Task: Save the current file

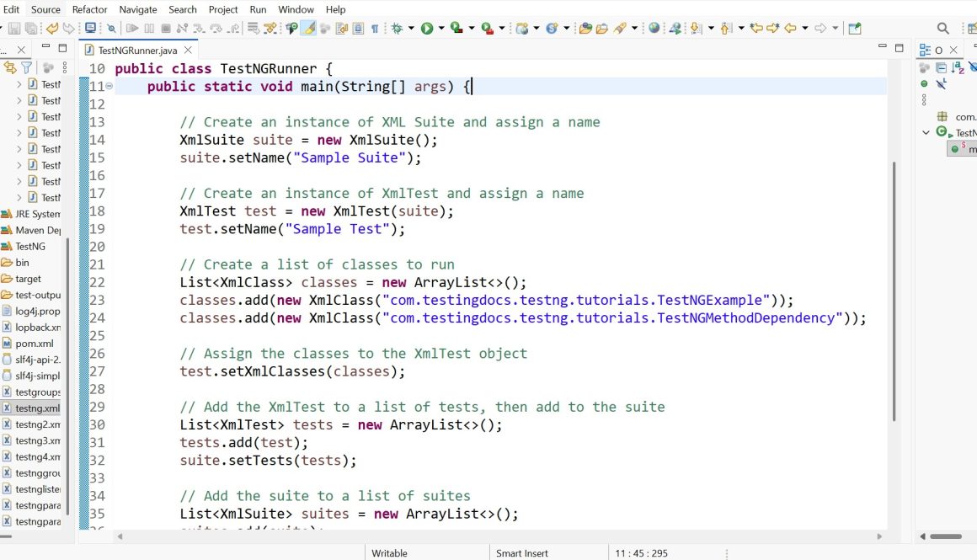Action: 14,28
